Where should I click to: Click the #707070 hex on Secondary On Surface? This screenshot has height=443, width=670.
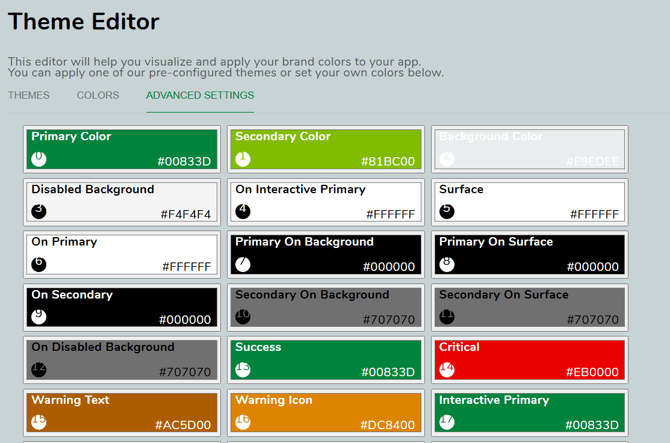pos(594,320)
